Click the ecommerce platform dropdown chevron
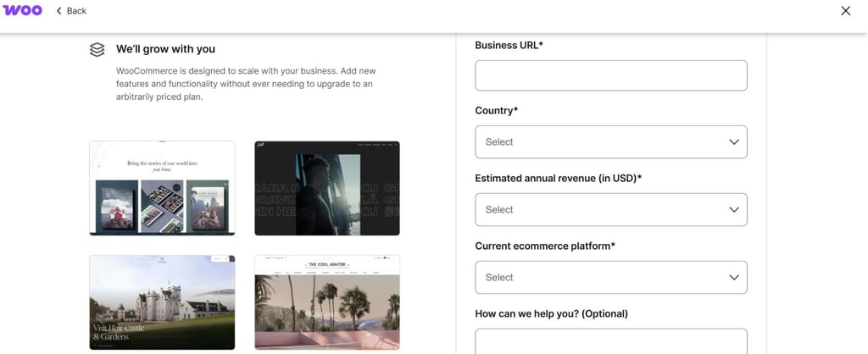This screenshot has height=354, width=868. pyautogui.click(x=734, y=277)
